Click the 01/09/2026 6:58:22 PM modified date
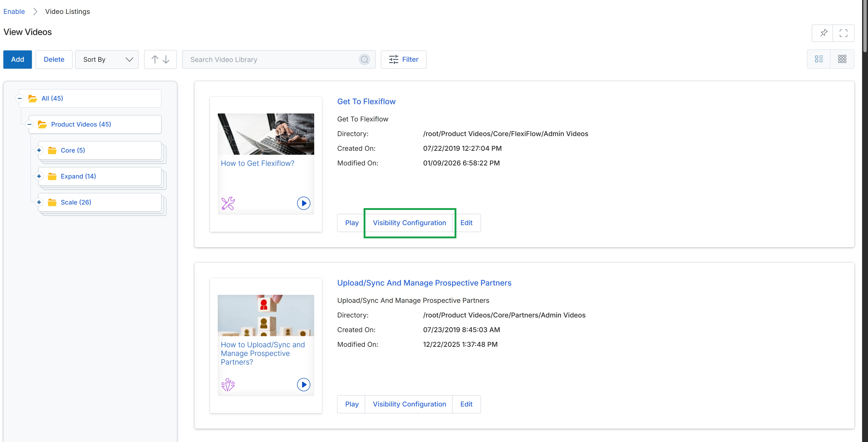868x442 pixels. pyautogui.click(x=461, y=163)
